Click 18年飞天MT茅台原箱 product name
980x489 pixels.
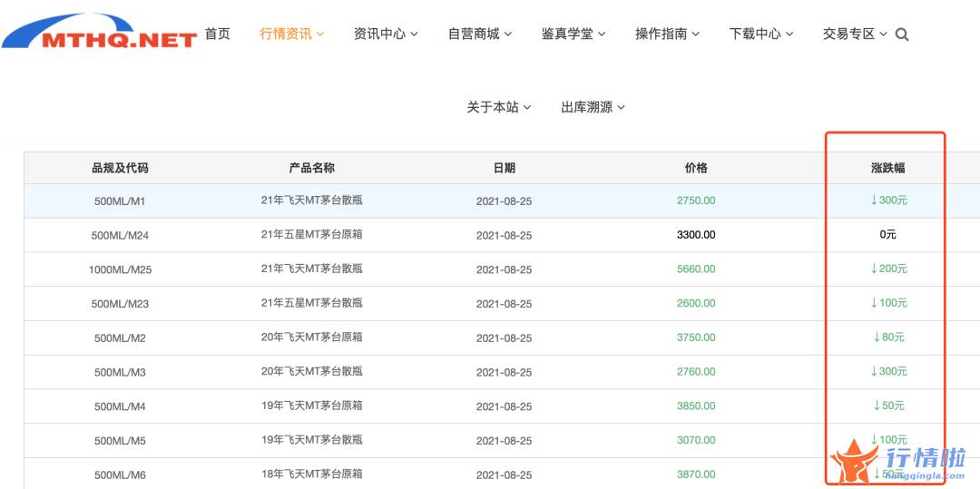tap(312, 474)
